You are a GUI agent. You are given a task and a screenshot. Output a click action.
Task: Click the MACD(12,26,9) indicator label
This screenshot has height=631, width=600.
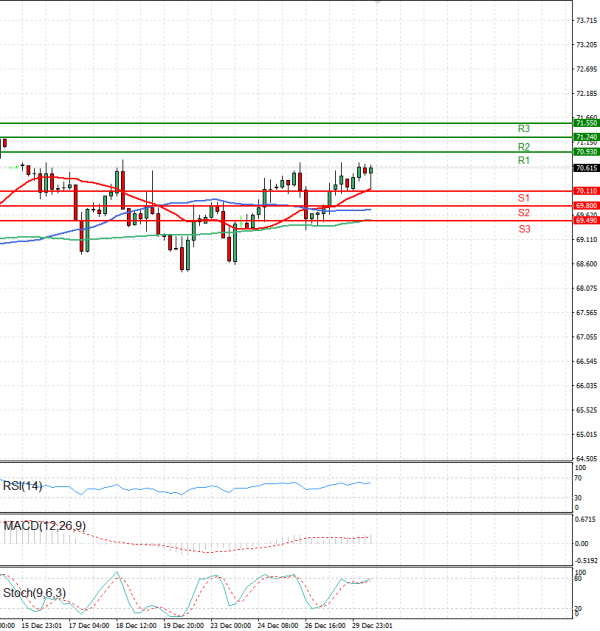tap(44, 526)
